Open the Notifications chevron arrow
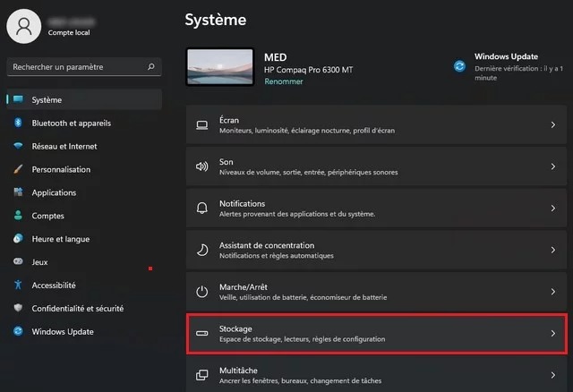The width and height of the screenshot is (573, 392). click(552, 209)
